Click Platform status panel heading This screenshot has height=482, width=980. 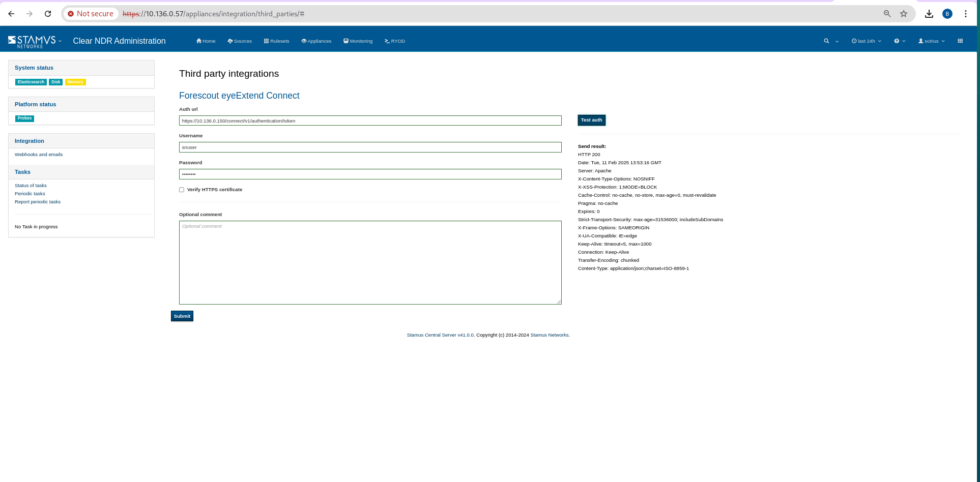pos(36,104)
